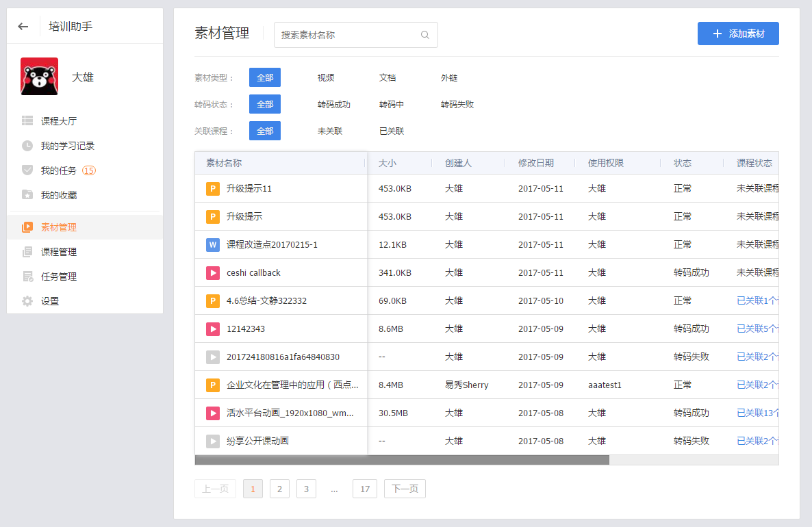Filter 关联课程 by 未关联

point(330,131)
